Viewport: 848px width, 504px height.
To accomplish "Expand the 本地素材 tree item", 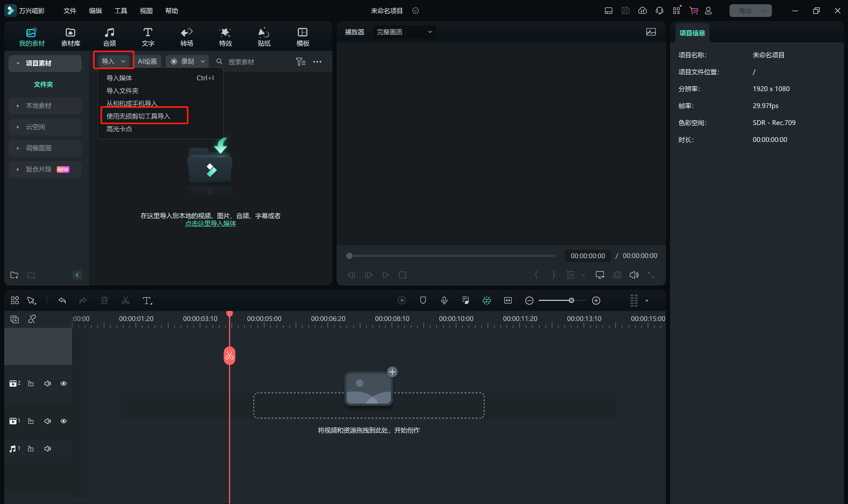I will (18, 106).
